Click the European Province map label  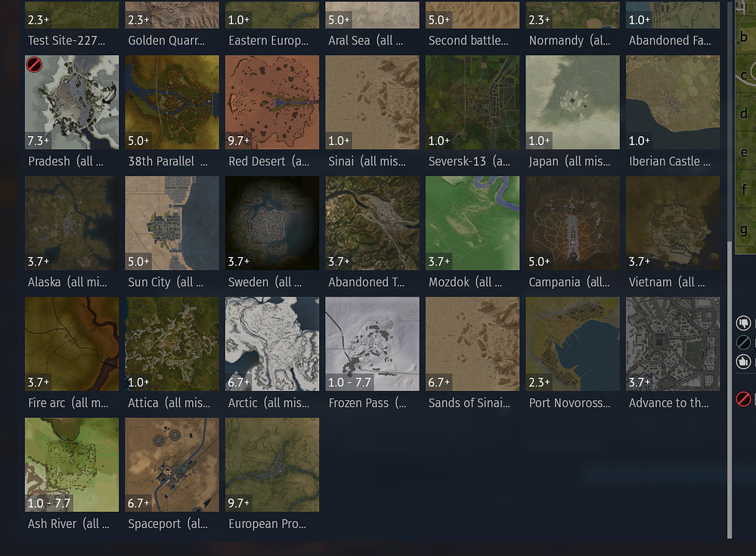pos(267,523)
